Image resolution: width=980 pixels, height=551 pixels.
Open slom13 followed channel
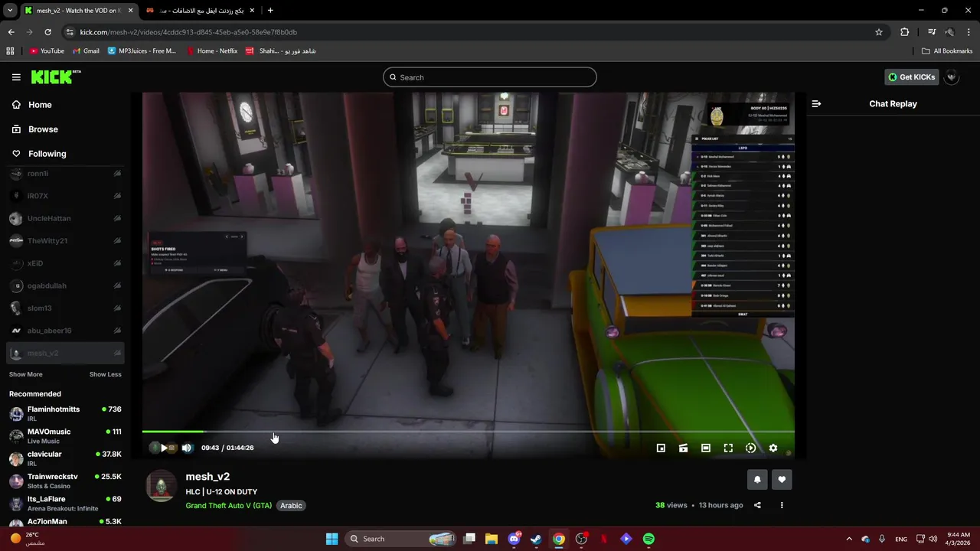[x=65, y=308]
